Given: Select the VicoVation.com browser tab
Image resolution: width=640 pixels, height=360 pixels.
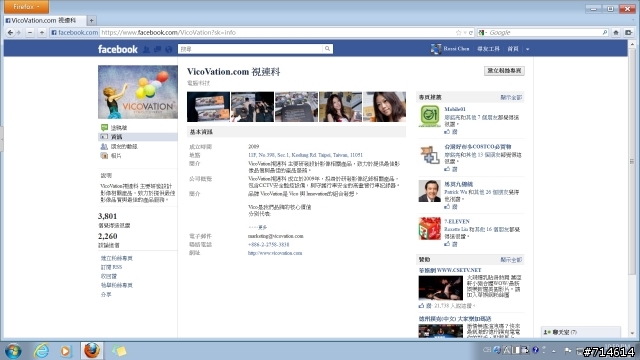Looking at the screenshot, I should [44, 20].
